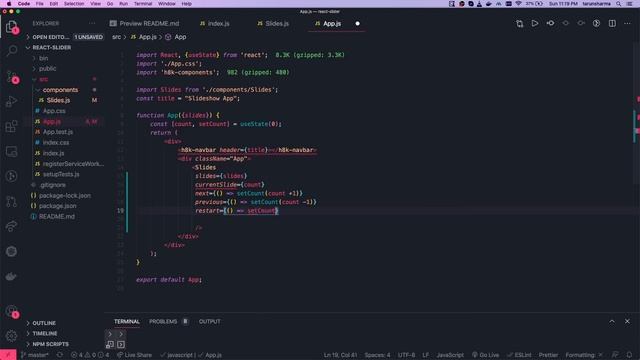Expand the bin folder
This screenshot has width=640, height=360.
coord(43,58)
